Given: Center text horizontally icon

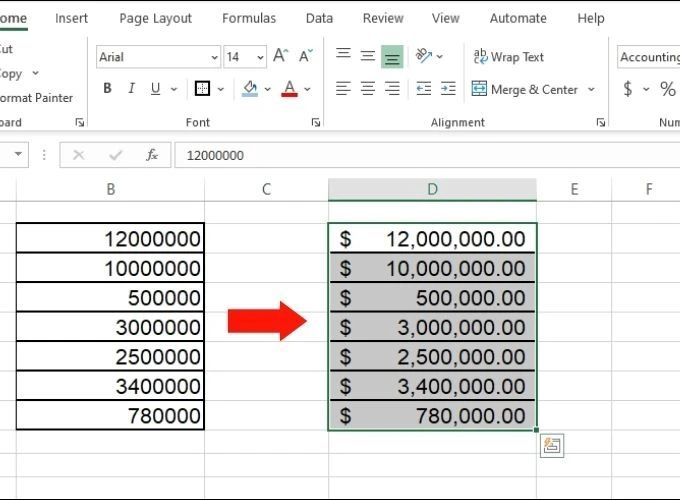Looking at the screenshot, I should 368,88.
